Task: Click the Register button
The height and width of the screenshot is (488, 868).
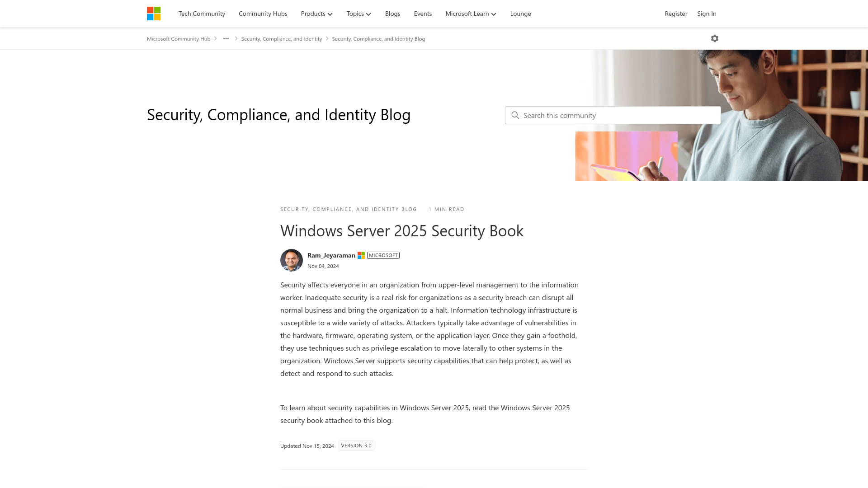Action: (676, 13)
